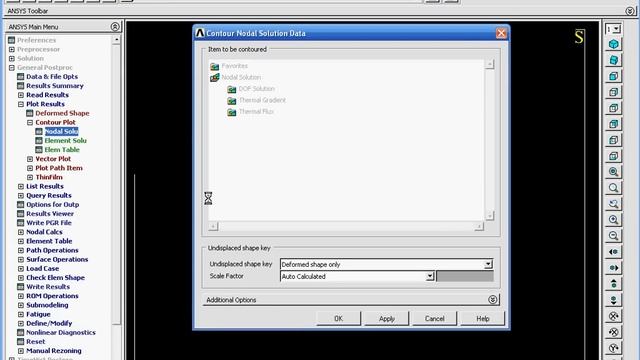
Task: Select the box zoom magnifier tool
Action: pos(613,188)
